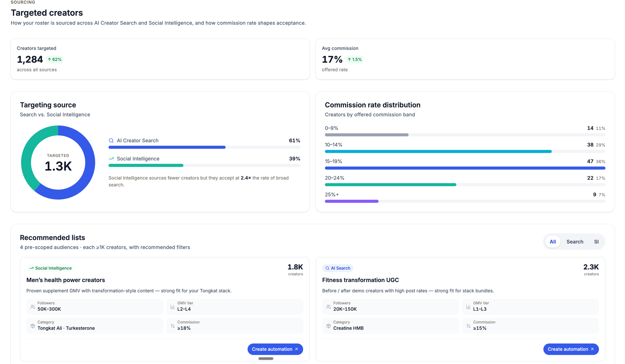Click the Creatine HMB category value
The width and height of the screenshot is (625, 364).
point(348,328)
